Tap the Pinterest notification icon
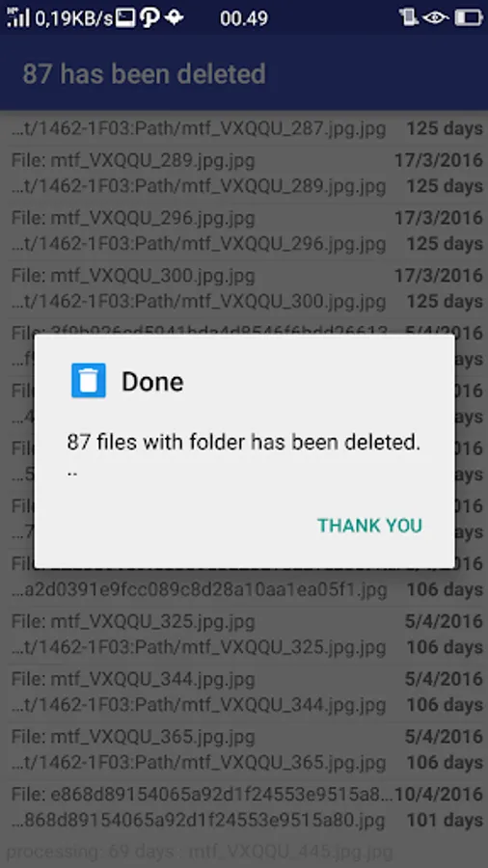This screenshot has height=868, width=488. tap(149, 17)
